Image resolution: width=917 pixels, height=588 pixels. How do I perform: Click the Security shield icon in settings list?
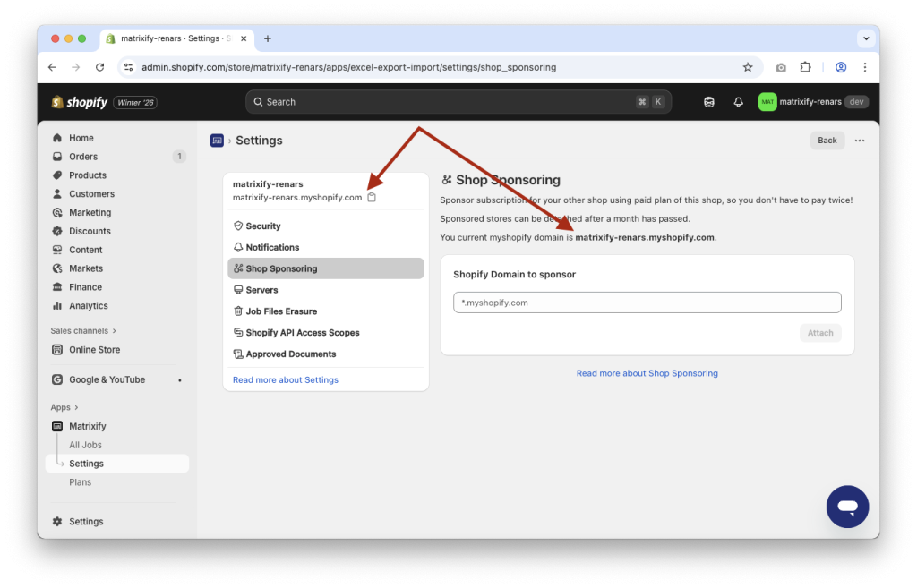click(x=237, y=226)
